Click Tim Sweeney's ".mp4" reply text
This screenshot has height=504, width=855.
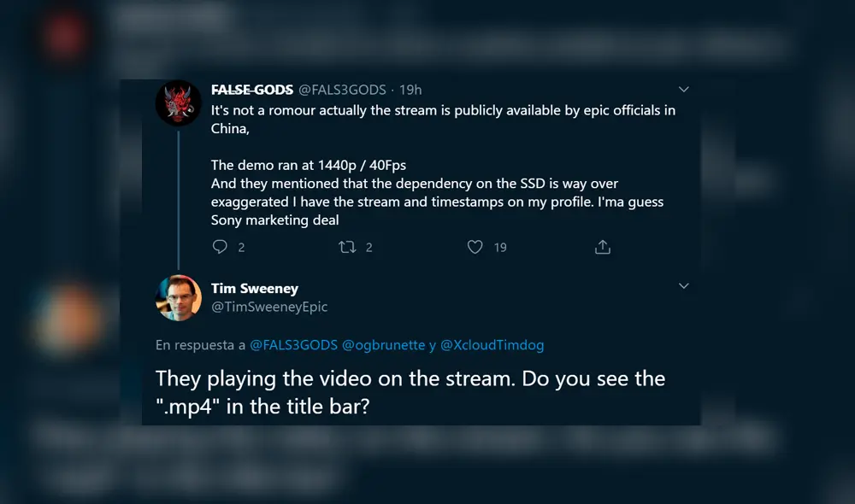click(x=410, y=392)
